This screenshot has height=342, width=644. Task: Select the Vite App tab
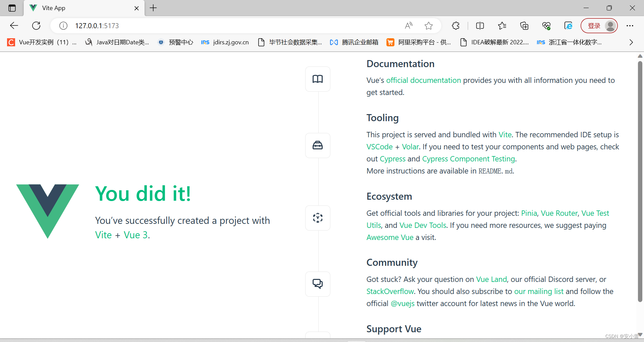click(84, 8)
